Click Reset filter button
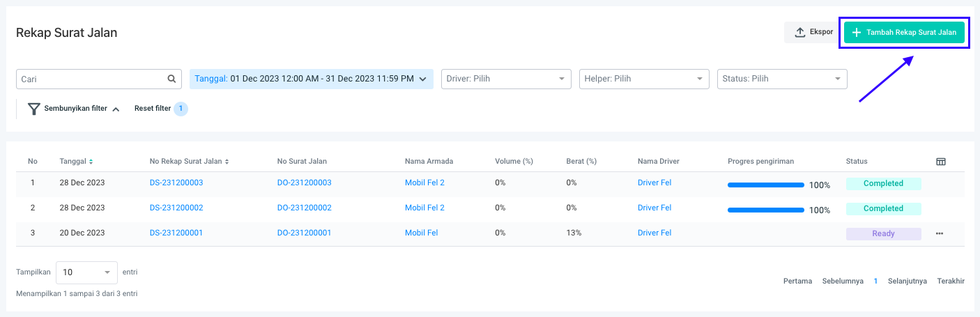The image size is (980, 317). tap(153, 109)
